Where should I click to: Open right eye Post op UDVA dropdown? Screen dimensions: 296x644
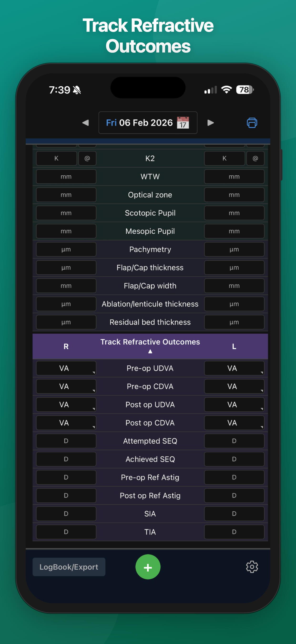(66, 405)
